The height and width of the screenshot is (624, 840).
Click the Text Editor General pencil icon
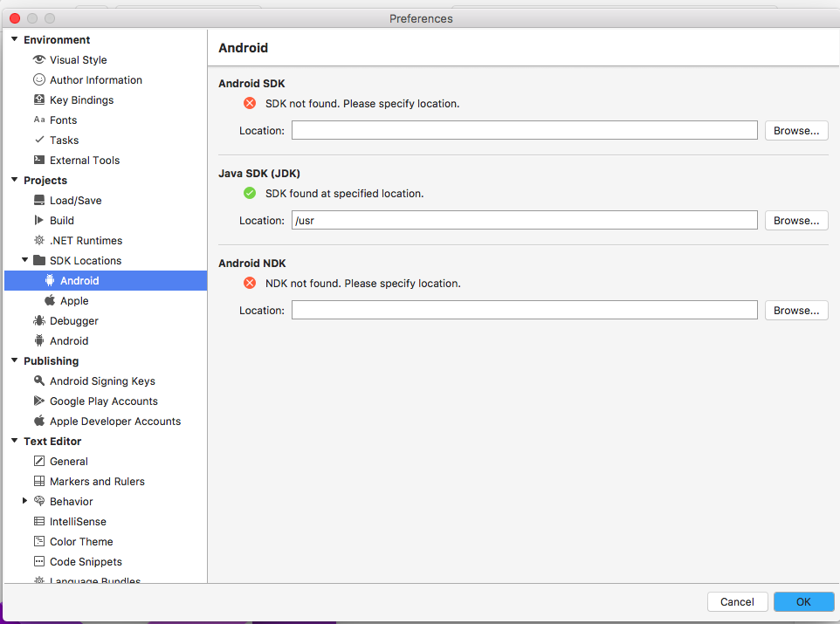39,461
